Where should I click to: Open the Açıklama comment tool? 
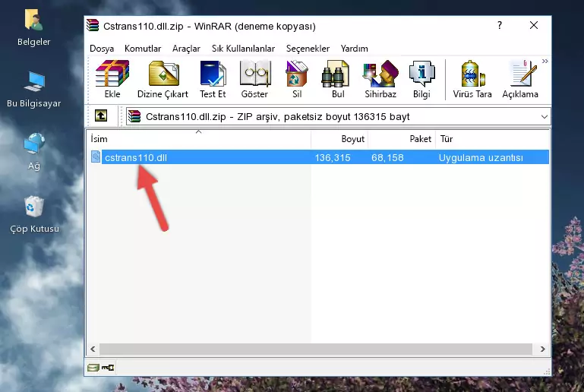click(520, 79)
